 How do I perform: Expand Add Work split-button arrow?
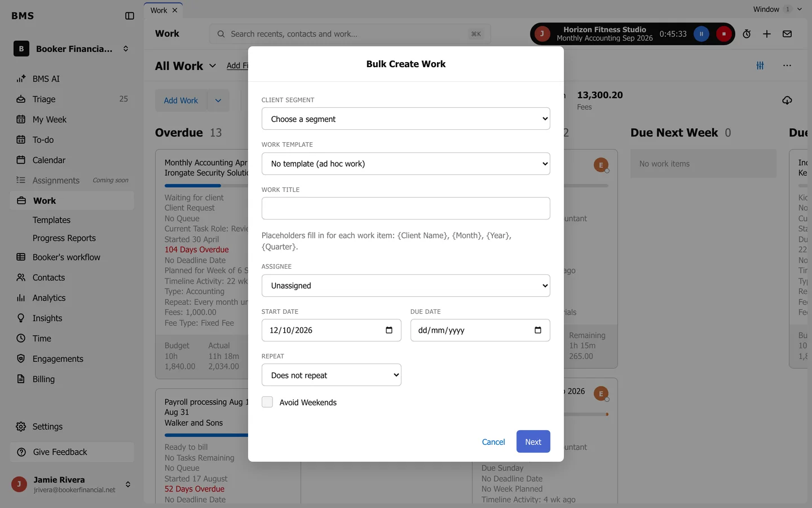click(x=218, y=100)
